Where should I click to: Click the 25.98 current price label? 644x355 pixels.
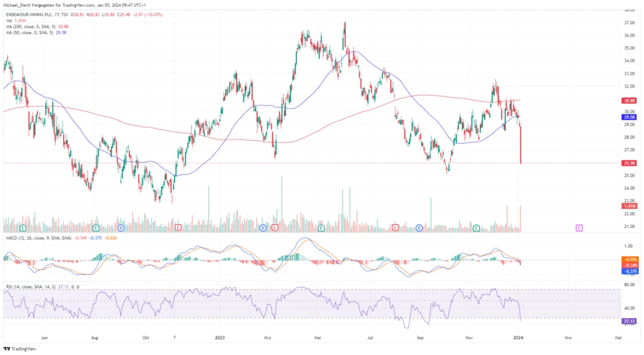coord(629,163)
